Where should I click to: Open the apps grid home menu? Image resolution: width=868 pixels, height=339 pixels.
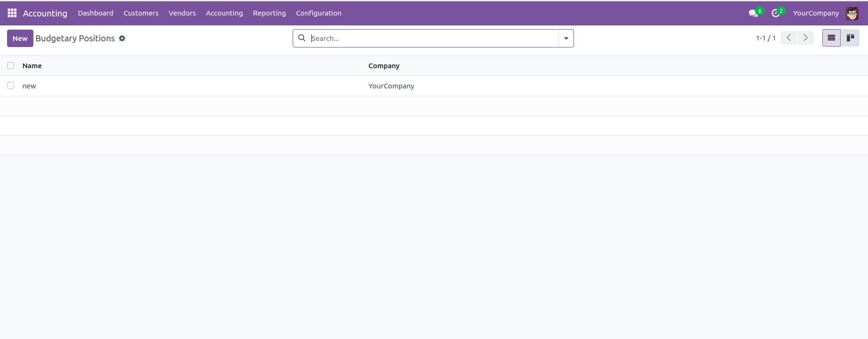[12, 13]
